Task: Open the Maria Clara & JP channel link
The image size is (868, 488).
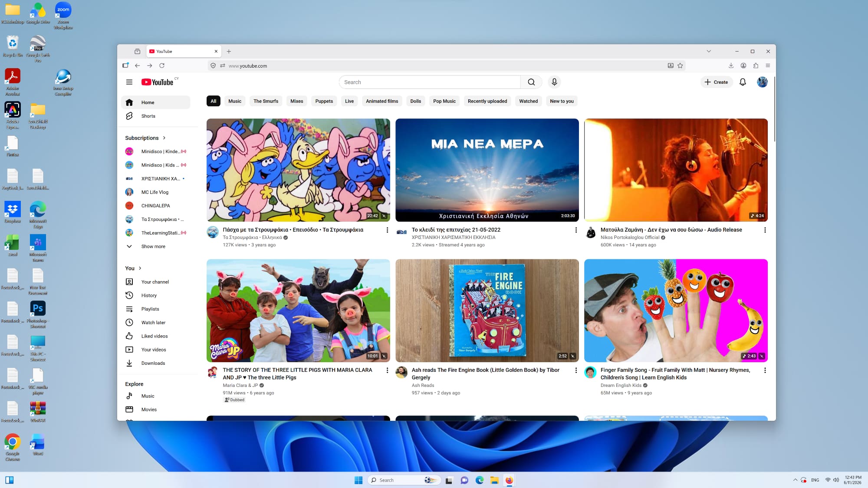Action: [240, 385]
